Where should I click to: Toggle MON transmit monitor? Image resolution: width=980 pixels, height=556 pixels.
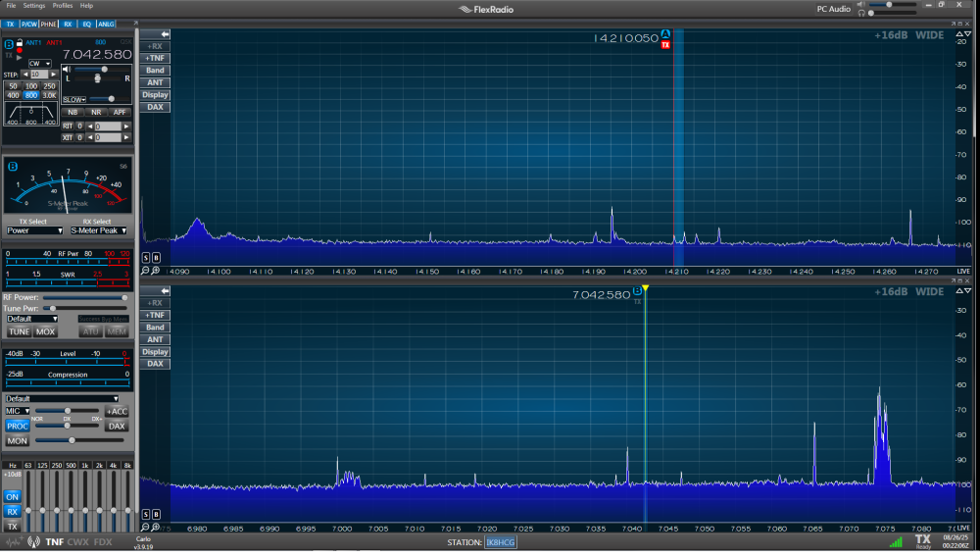[18, 441]
